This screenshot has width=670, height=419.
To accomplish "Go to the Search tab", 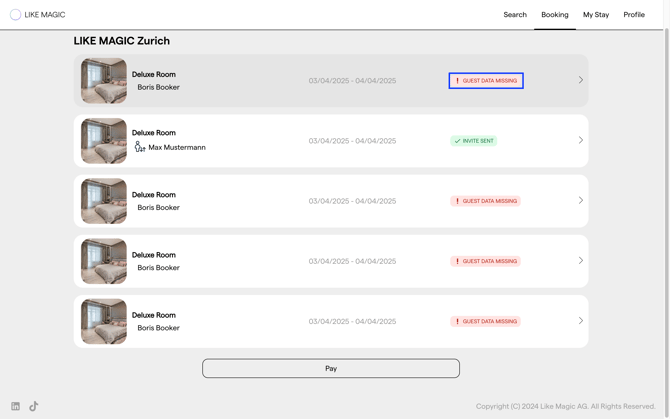I will pos(515,15).
